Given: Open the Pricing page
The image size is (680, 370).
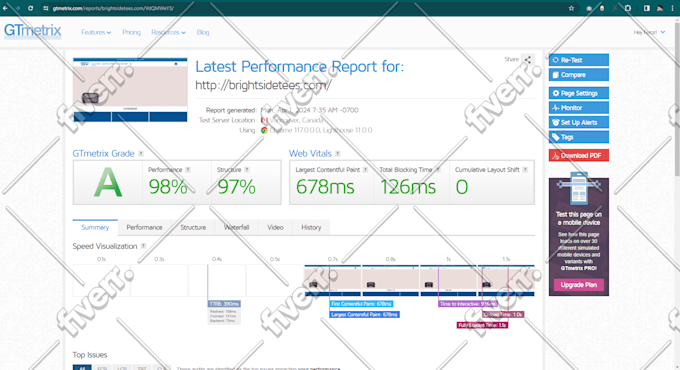Looking at the screenshot, I should click(131, 32).
